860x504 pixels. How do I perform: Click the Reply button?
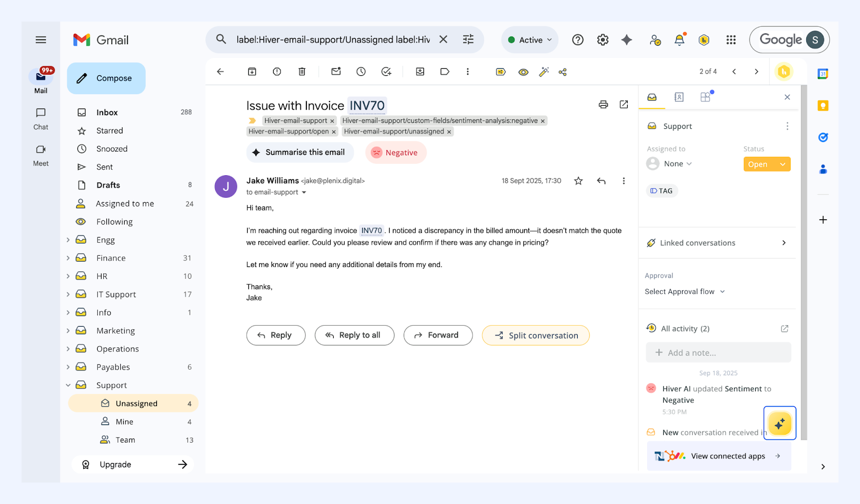[x=276, y=335]
